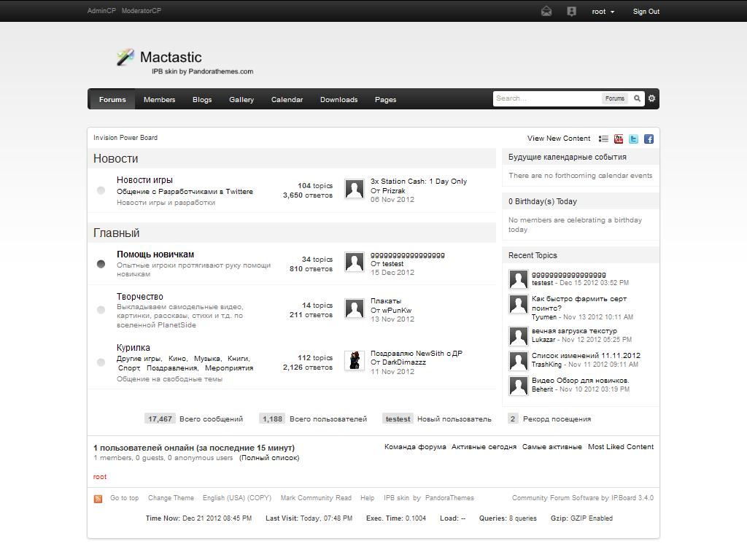Open the View New Content link
The image size is (747, 560).
pos(558,138)
